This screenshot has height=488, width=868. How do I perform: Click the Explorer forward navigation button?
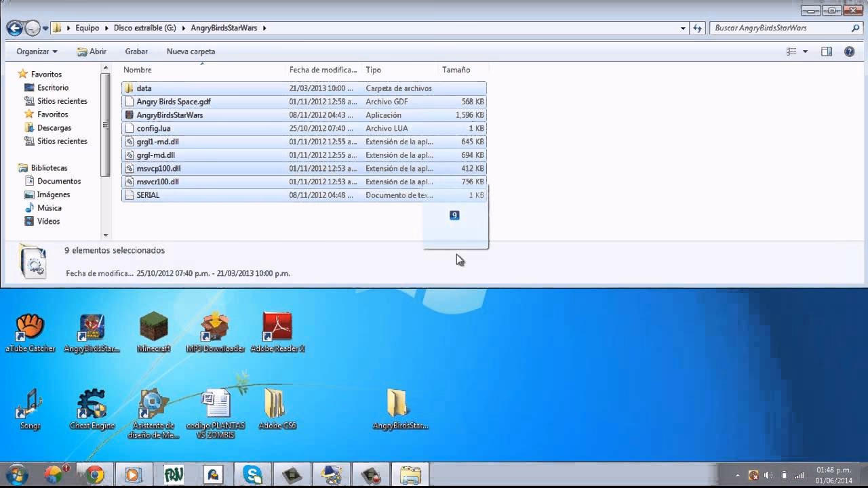[x=33, y=28]
